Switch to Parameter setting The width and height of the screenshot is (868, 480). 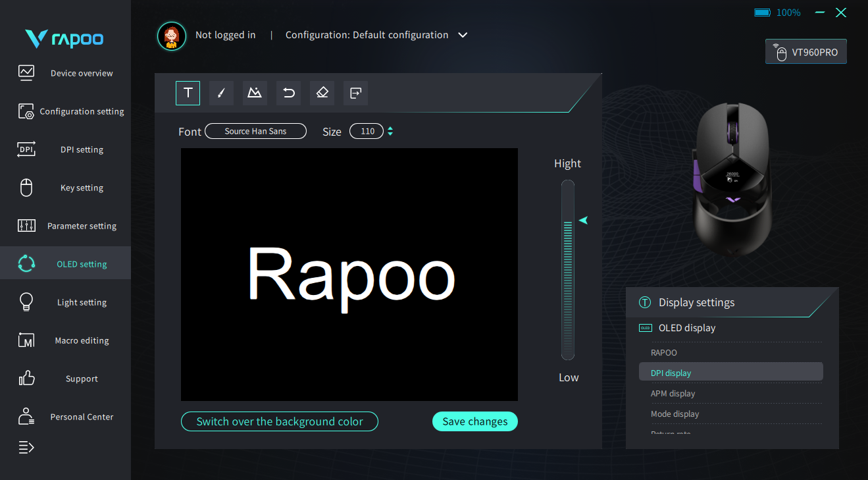coord(65,226)
